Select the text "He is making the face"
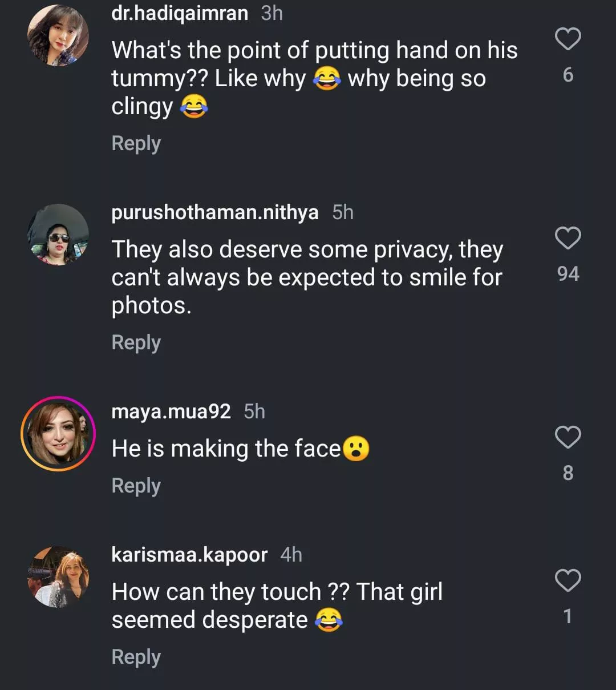The width and height of the screenshot is (616, 690). pyautogui.click(x=226, y=449)
